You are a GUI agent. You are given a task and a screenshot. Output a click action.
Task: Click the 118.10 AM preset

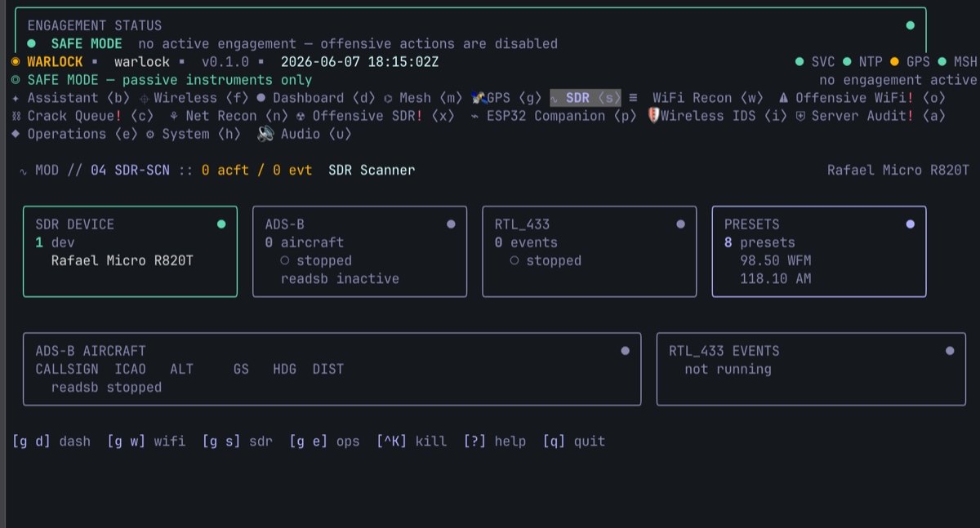point(776,279)
